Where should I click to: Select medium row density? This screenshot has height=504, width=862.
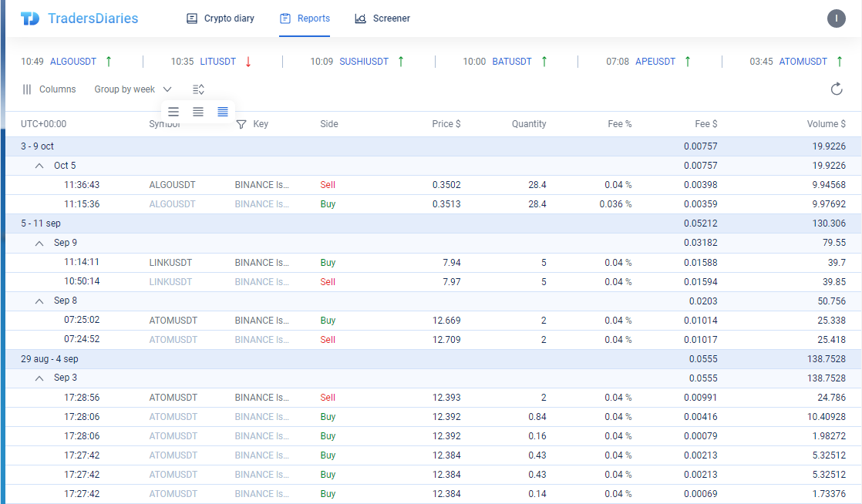197,112
